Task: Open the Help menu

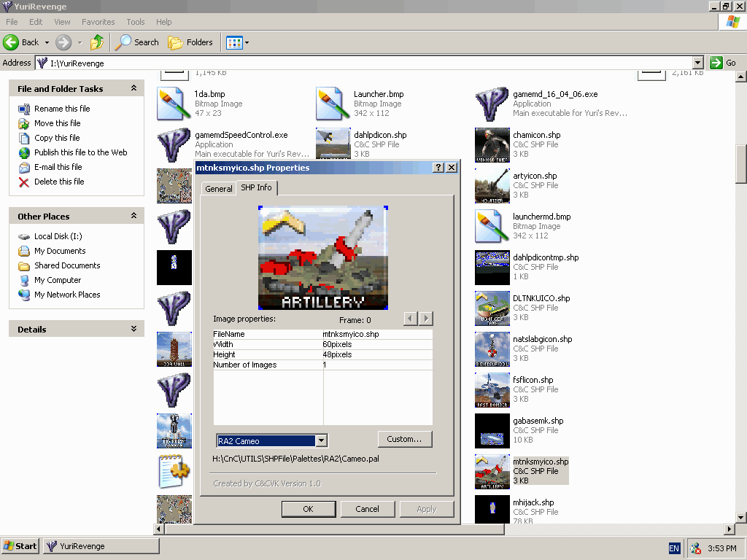Action: point(164,22)
